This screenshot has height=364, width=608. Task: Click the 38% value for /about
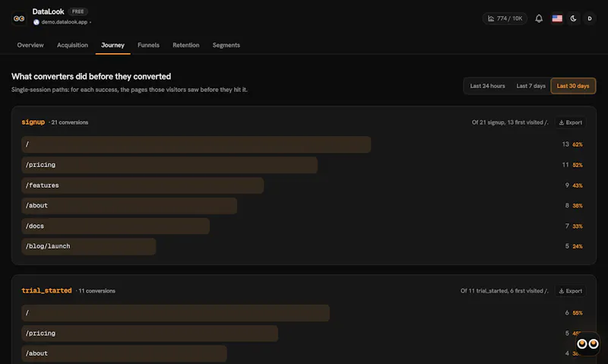[x=578, y=206]
